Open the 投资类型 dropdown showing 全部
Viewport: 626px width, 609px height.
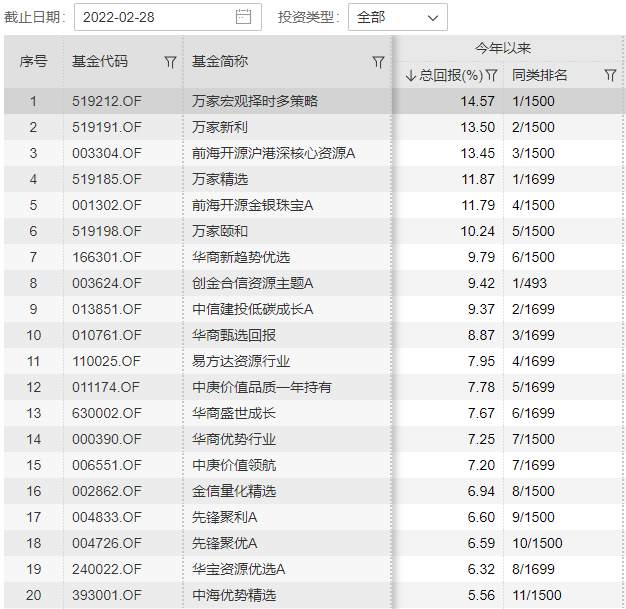coord(398,17)
